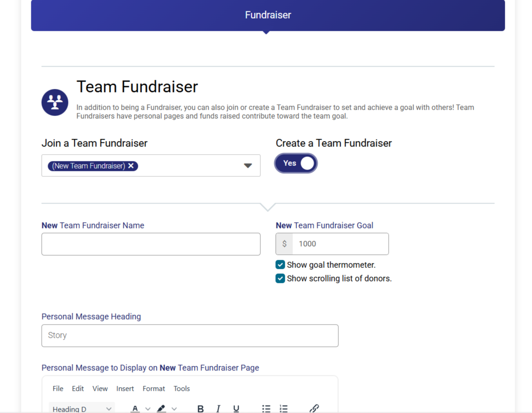This screenshot has height=413, width=532.
Task: Apply the text color button
Action: point(135,408)
